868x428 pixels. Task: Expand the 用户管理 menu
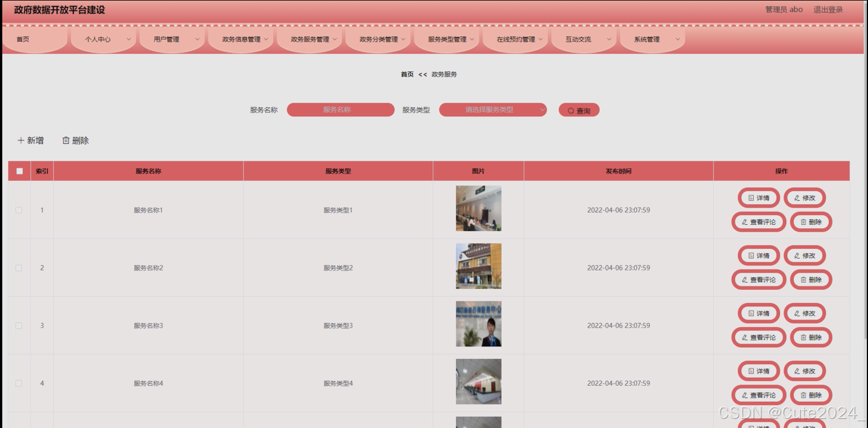point(172,39)
